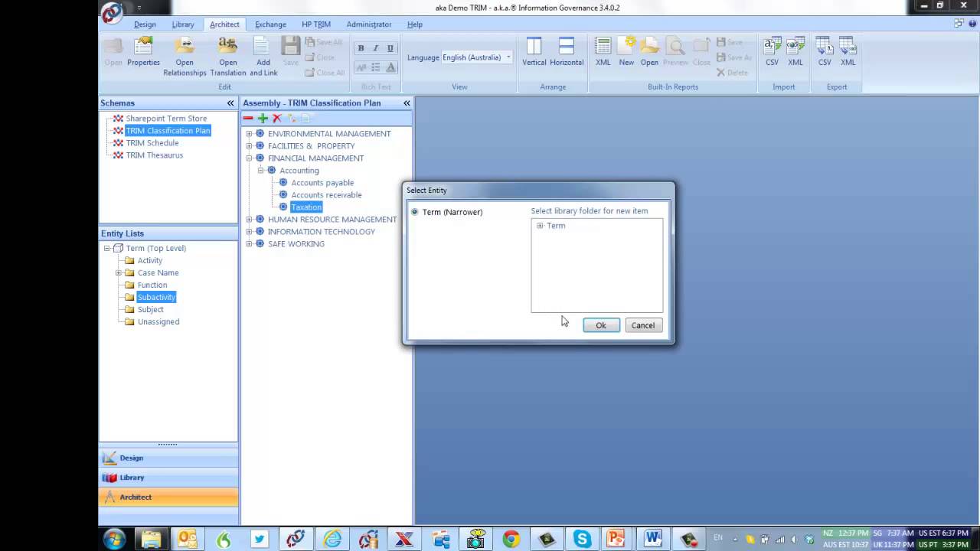
Task: Click the Open Relationships icon
Action: (x=185, y=57)
